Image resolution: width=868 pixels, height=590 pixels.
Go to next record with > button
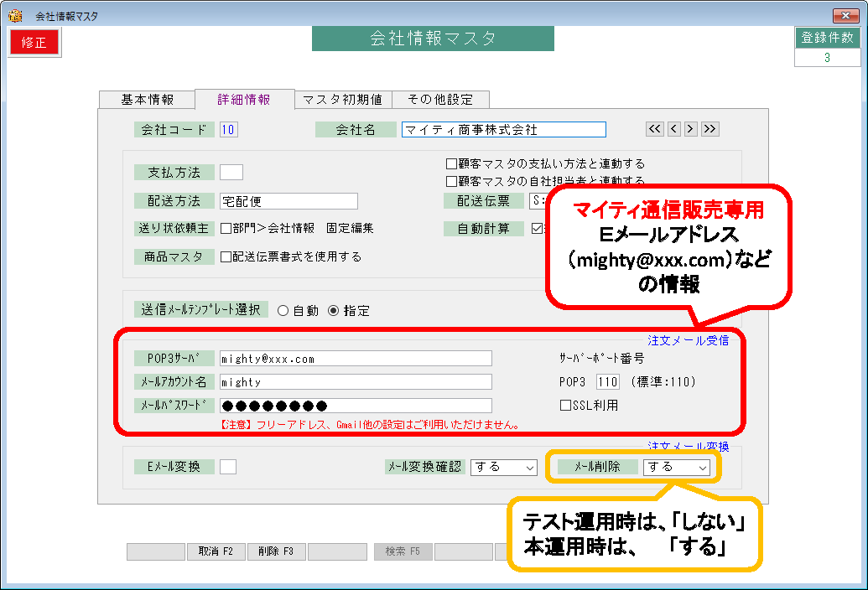691,129
